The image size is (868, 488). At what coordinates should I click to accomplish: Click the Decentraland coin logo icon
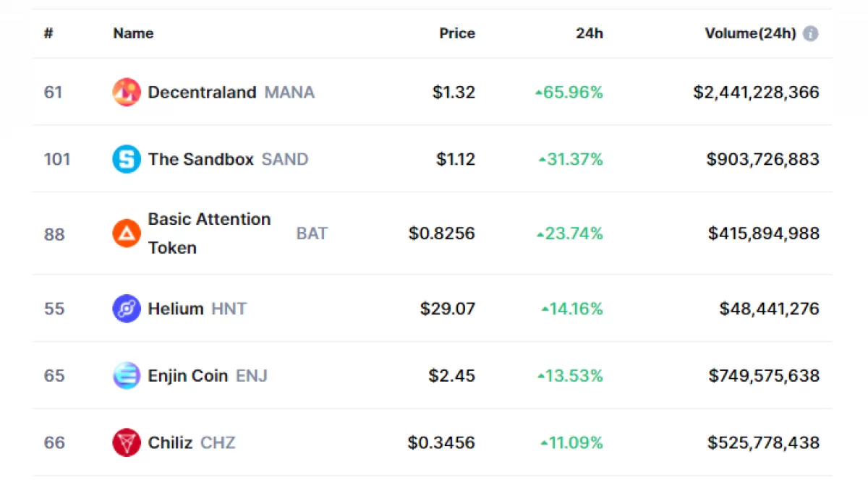[127, 93]
